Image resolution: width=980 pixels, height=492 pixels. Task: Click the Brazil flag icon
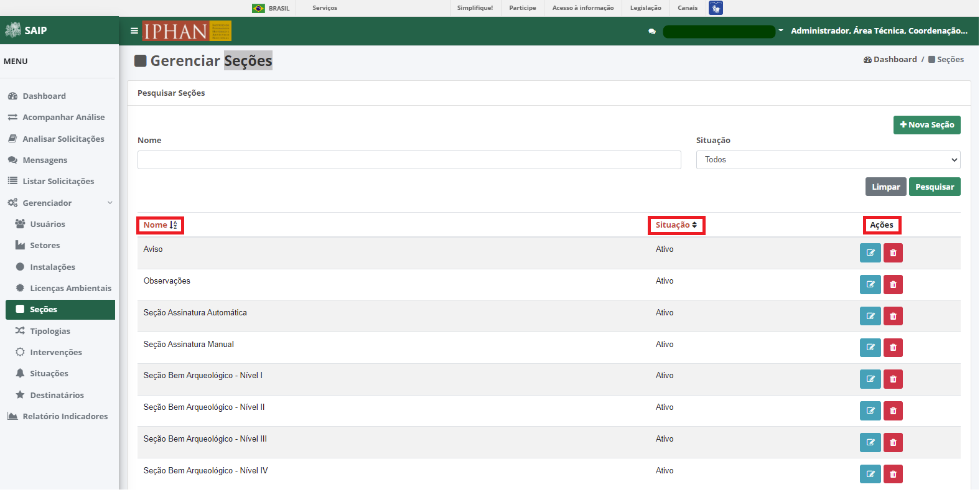point(258,8)
